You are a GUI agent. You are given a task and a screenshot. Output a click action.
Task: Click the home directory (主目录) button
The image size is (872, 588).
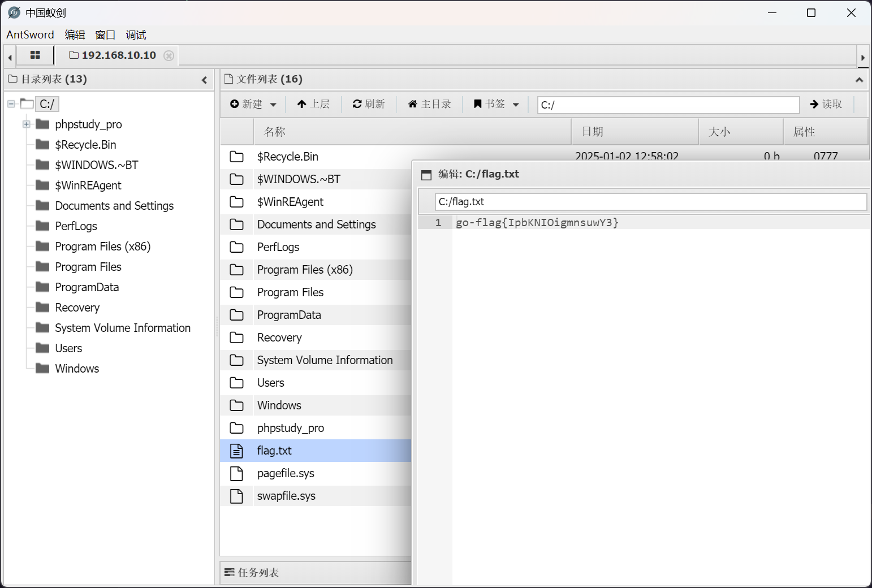click(430, 104)
